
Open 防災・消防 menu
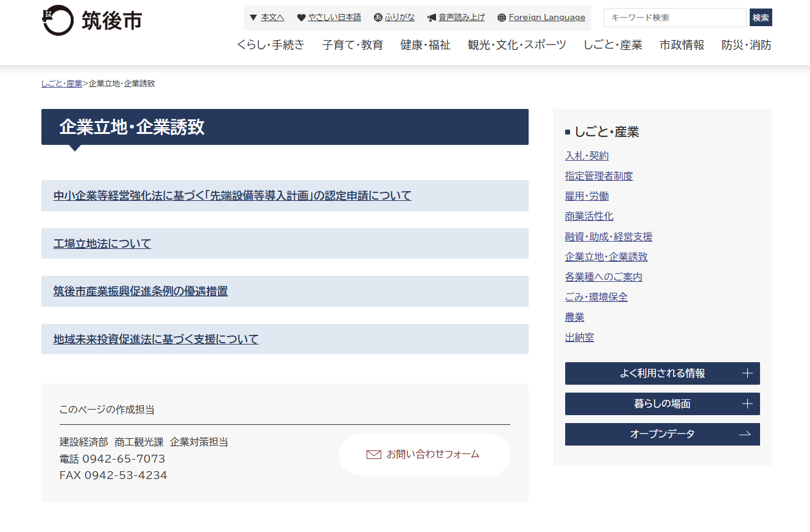coord(747,44)
